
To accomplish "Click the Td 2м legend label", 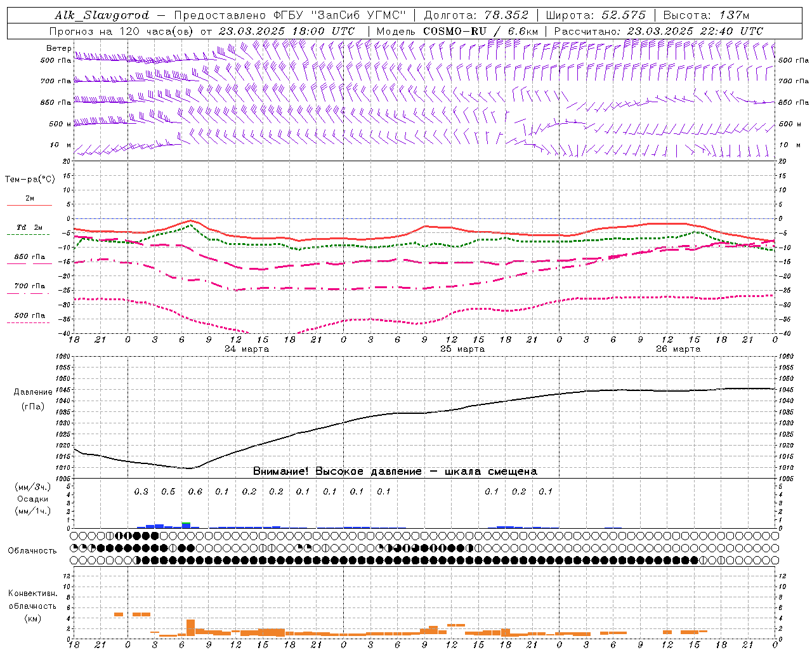I will (29, 227).
